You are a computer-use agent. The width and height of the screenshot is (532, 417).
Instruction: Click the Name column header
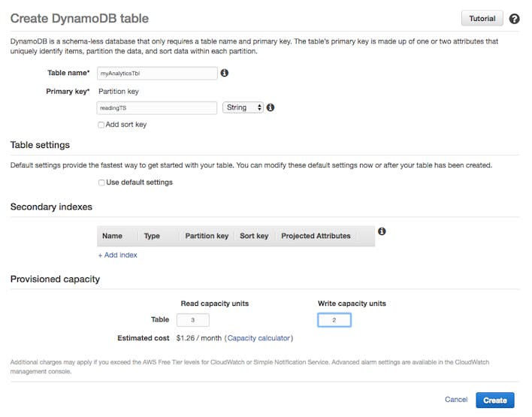[112, 236]
